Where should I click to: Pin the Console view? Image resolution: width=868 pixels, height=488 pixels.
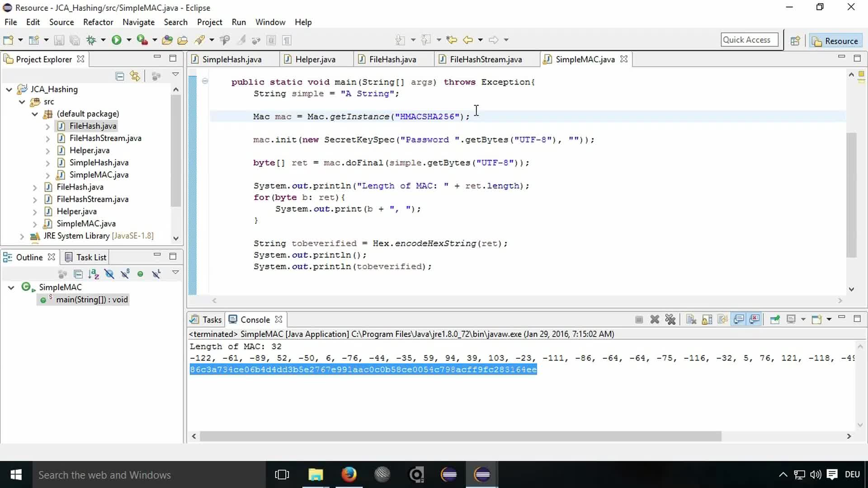(775, 319)
